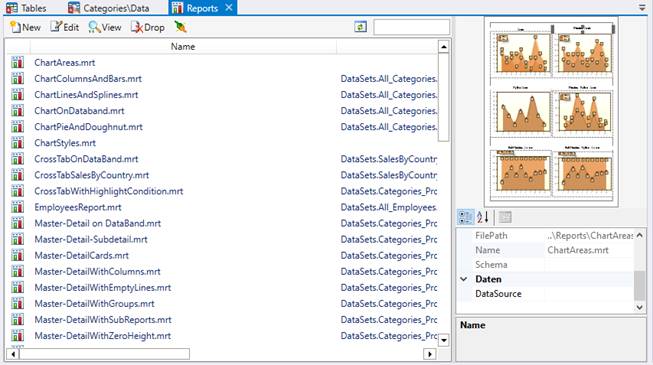The height and width of the screenshot is (365, 653).
Task: Select the Master-Detail-Subdetail.mrt report icon
Action: (x=17, y=239)
